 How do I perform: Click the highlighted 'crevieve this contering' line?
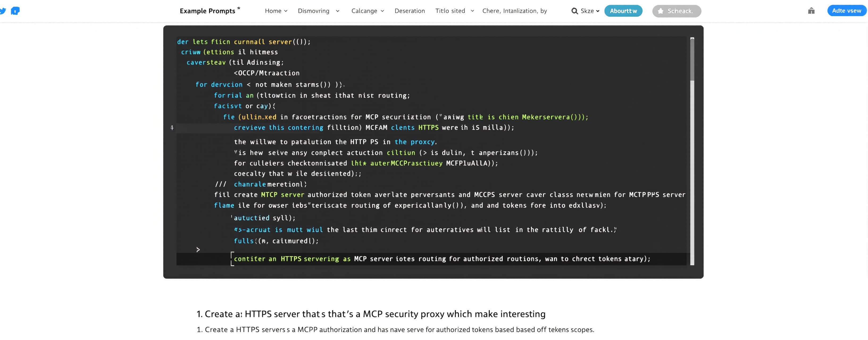pyautogui.click(x=374, y=127)
